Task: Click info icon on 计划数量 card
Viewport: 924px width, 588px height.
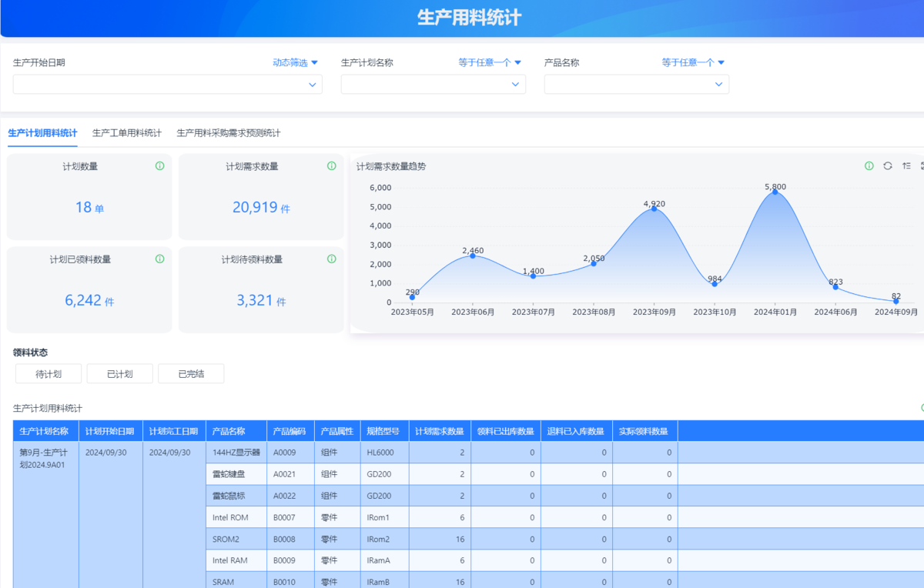Action: pyautogui.click(x=159, y=166)
